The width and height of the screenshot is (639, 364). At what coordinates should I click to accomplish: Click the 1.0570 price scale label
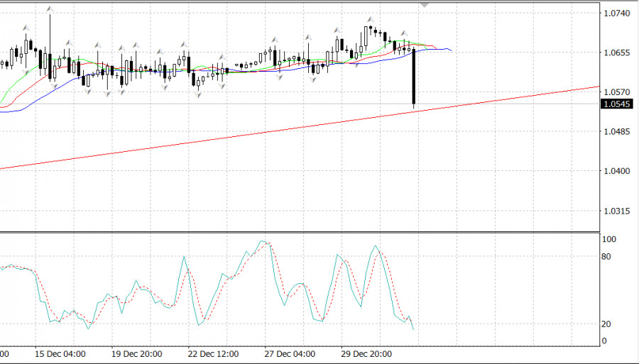click(x=615, y=92)
